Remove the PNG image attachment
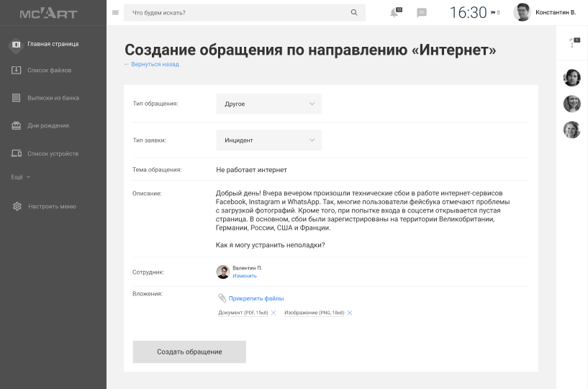Viewport: 588px width, 389px height. pos(350,313)
